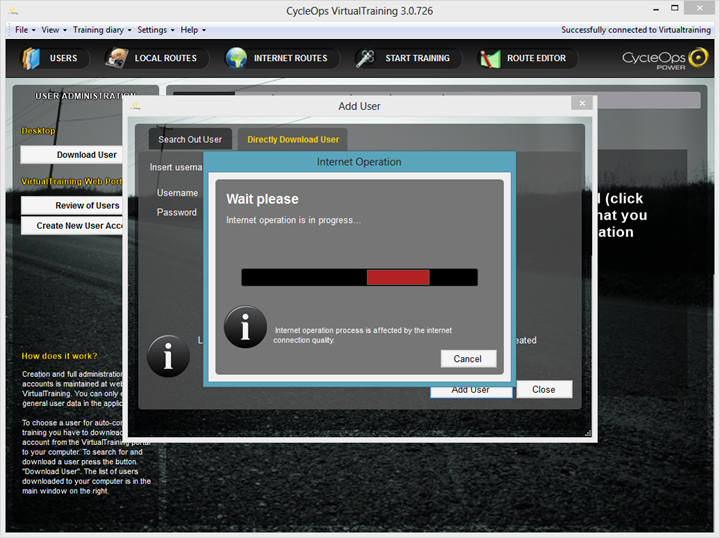The width and height of the screenshot is (720, 538).
Task: Click the connection quality note text
Action: [363, 335]
